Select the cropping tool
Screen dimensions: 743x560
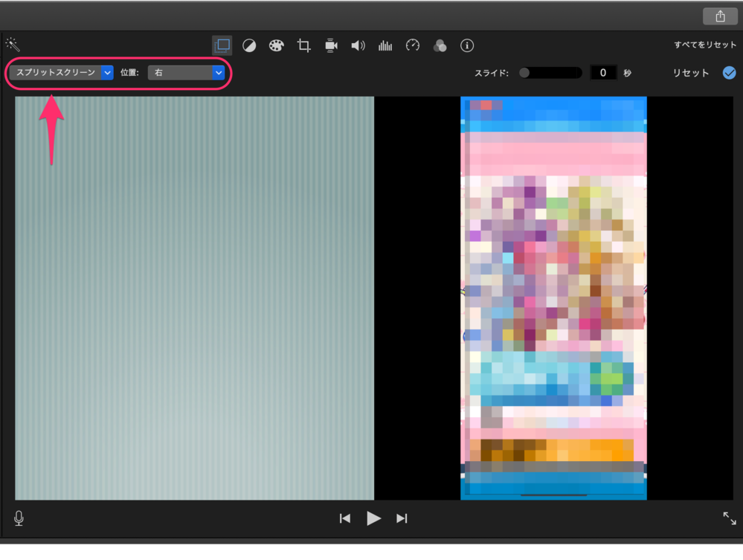[x=303, y=46]
